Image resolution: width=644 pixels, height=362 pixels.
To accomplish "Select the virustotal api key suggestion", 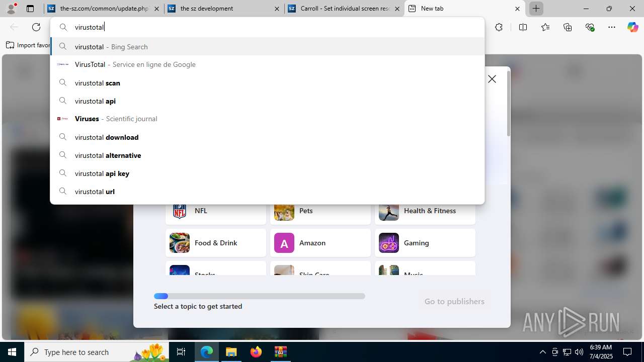I will click(x=267, y=173).
